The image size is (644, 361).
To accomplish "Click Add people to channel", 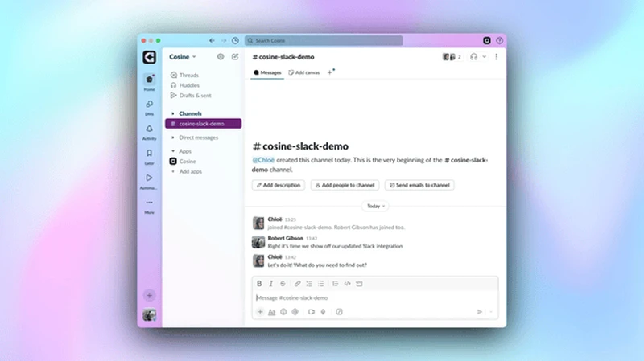I will tap(345, 185).
